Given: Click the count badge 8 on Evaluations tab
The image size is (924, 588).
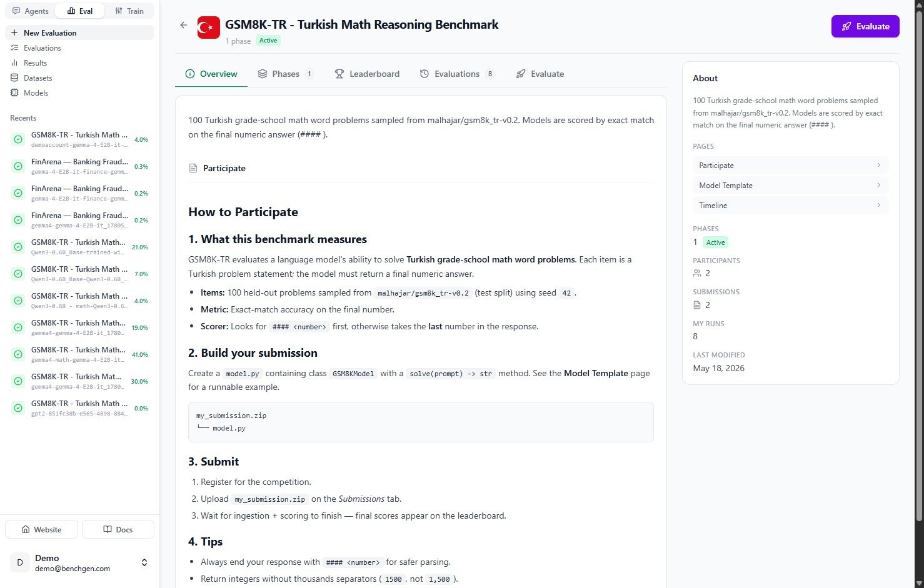Looking at the screenshot, I should (x=490, y=74).
